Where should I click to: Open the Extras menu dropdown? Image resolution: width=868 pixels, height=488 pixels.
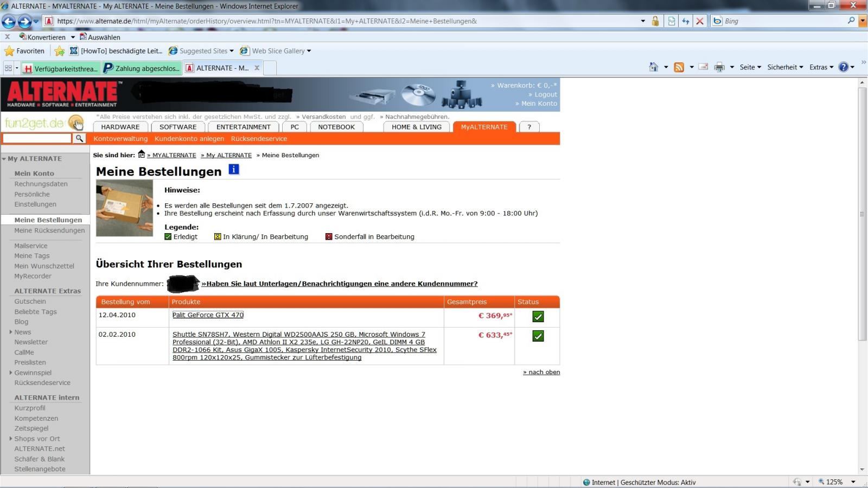(x=821, y=67)
